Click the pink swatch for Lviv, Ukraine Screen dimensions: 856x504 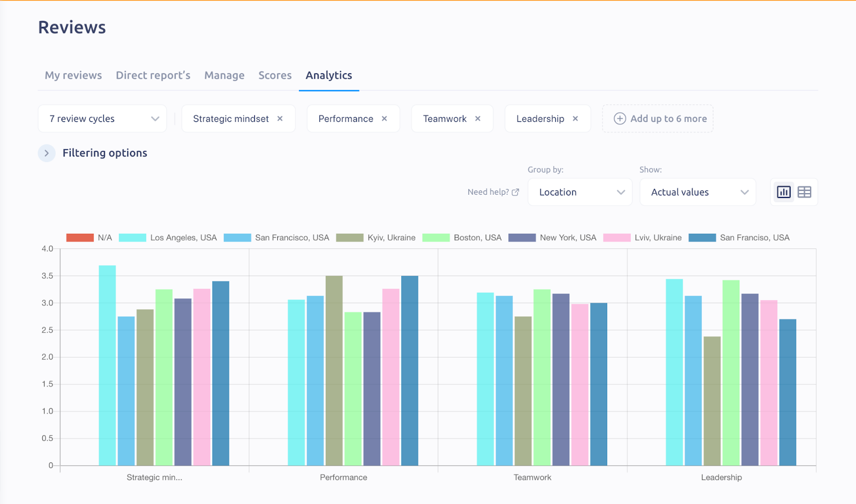616,237
